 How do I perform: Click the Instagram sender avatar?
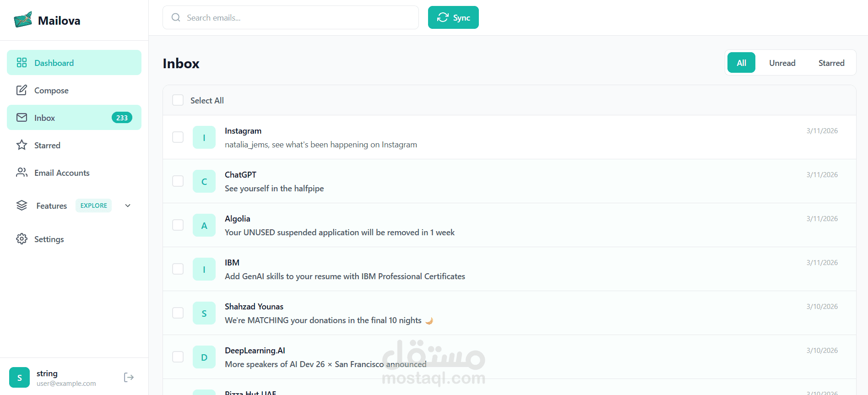[x=204, y=137]
